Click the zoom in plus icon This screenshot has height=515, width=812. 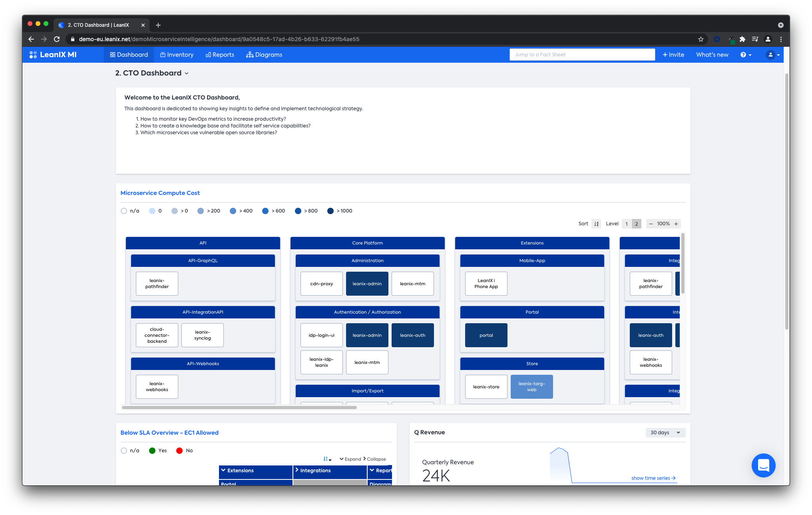click(x=676, y=224)
